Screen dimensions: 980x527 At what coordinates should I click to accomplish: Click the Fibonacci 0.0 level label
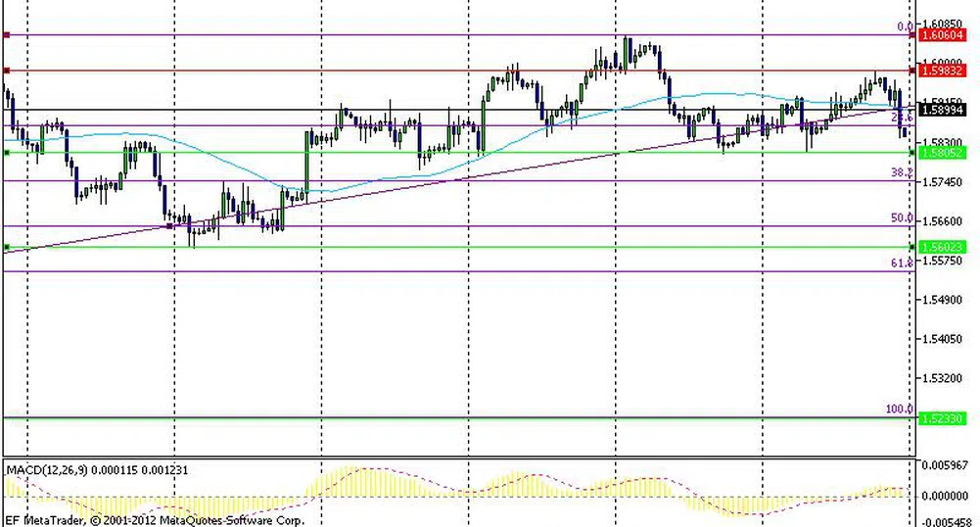tap(905, 26)
